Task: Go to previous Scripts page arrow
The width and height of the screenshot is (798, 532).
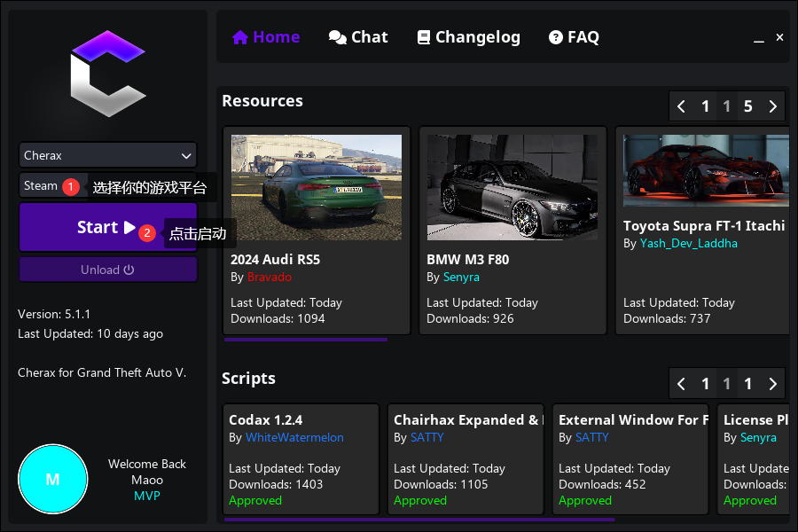Action: pos(681,384)
